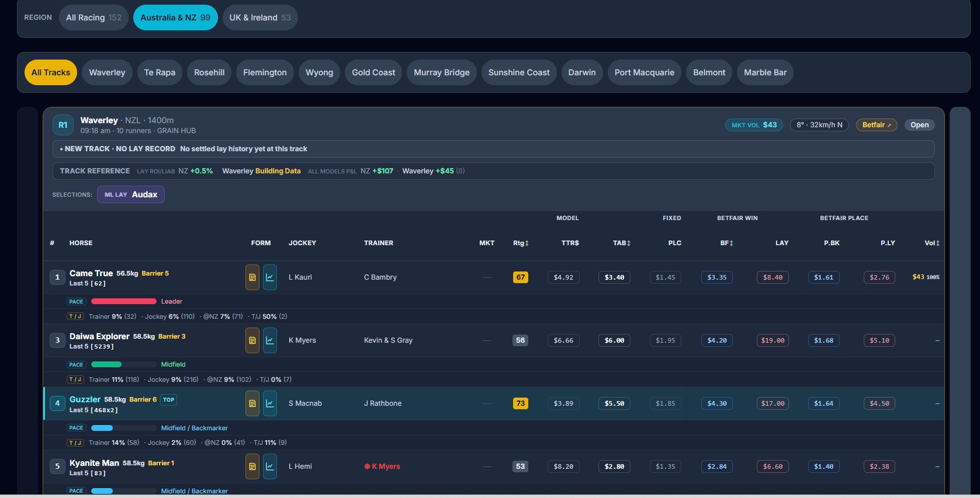Filter by Waverley track
The height and width of the screenshot is (498, 980).
click(x=107, y=72)
